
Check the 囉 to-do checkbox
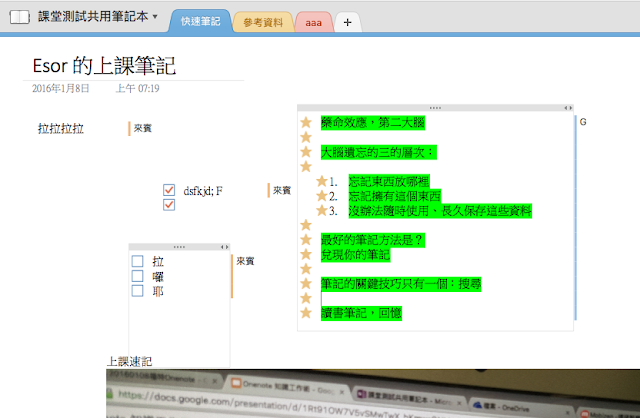pyautogui.click(x=138, y=276)
